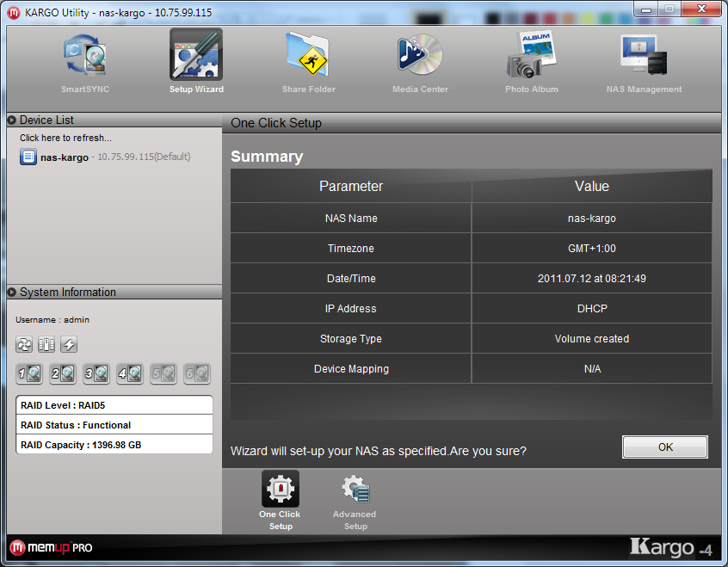Close the KARGO Utility window
Viewport: 728px width, 567px height.
pos(701,9)
